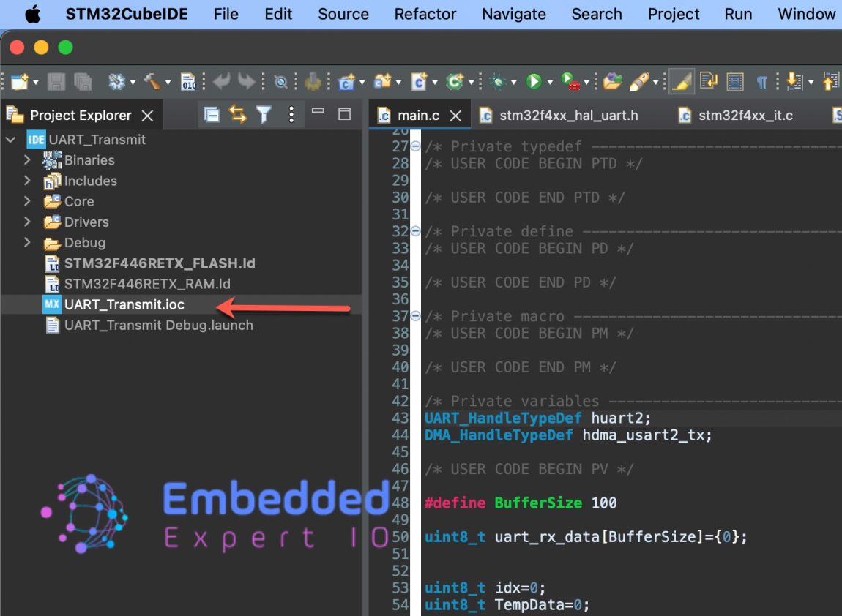Expand the Drivers folder
This screenshot has height=616, width=842.
click(27, 222)
